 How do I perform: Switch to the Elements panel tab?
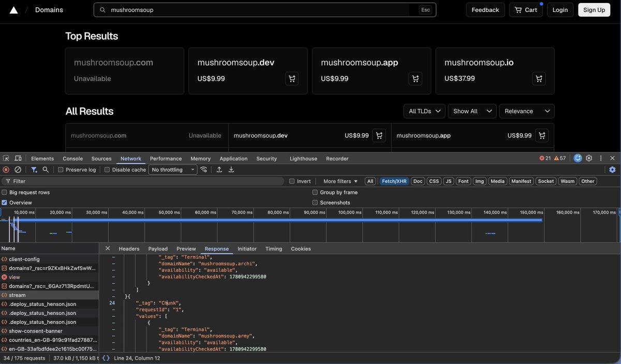pos(42,159)
